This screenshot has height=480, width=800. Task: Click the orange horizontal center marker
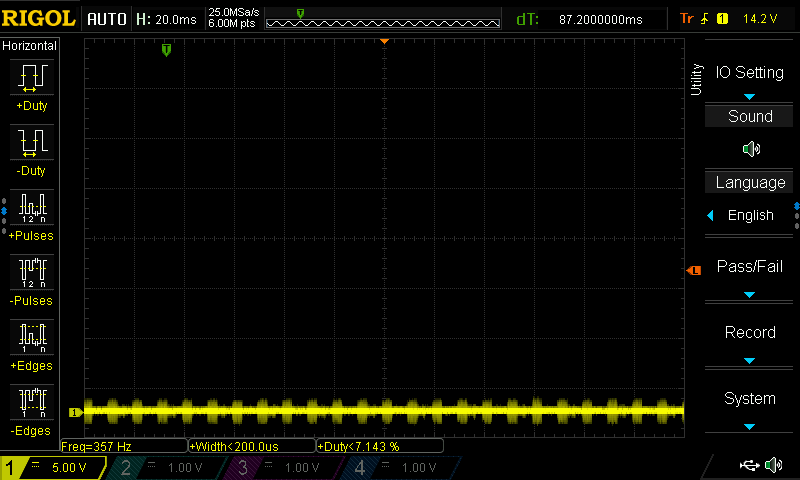point(385,41)
